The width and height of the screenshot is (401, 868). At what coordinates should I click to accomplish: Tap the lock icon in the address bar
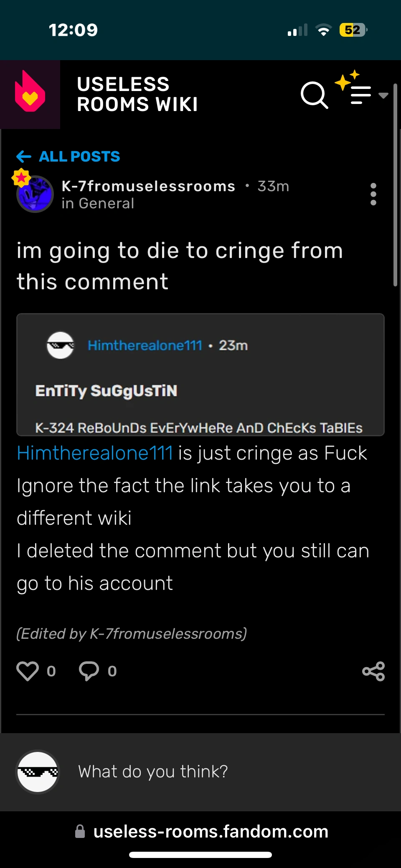tap(80, 831)
